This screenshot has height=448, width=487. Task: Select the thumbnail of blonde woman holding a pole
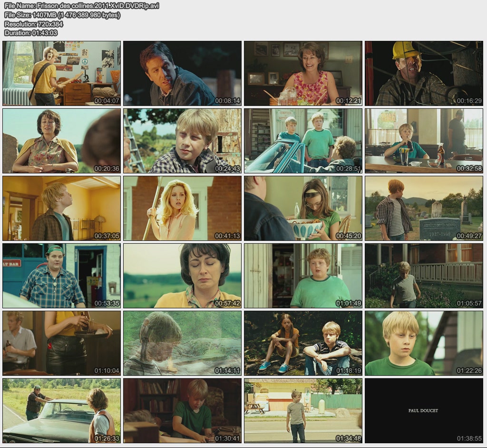182,209
